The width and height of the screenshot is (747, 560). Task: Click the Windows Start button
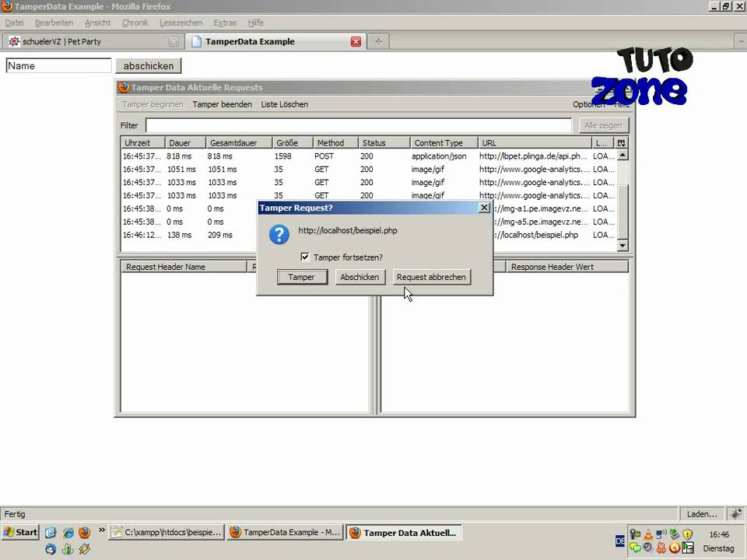(21, 532)
